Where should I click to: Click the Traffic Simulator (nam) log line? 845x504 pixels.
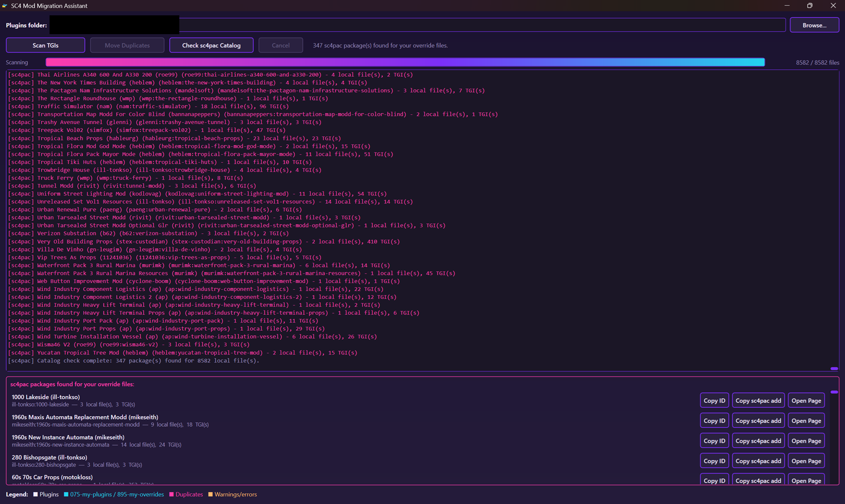click(x=148, y=106)
